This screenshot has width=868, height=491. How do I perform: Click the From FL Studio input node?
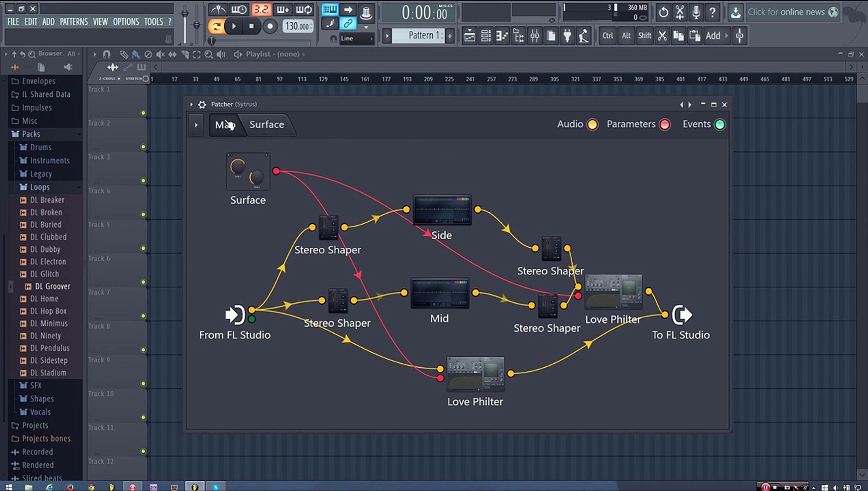tap(235, 315)
